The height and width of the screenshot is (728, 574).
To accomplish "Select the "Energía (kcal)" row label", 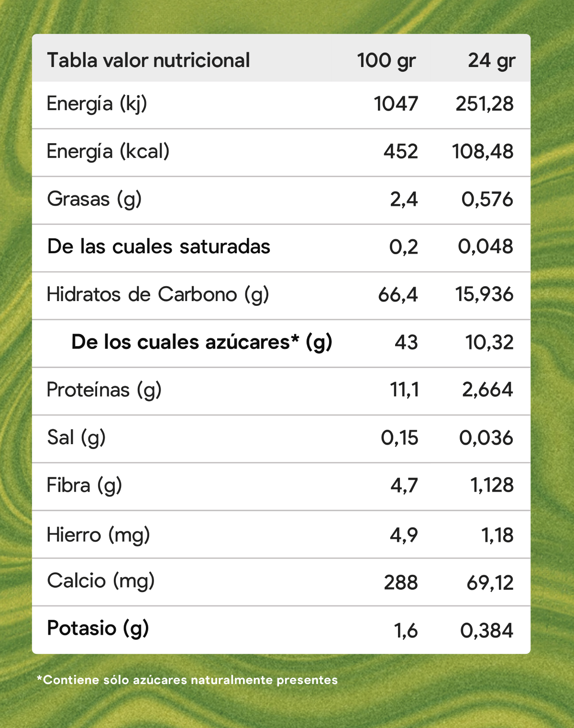I will 108,152.
